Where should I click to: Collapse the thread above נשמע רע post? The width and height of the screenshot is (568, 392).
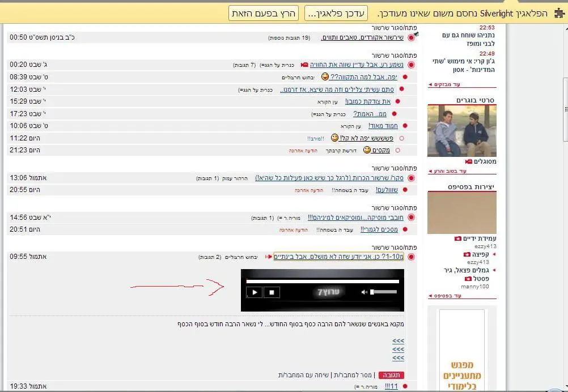point(395,55)
